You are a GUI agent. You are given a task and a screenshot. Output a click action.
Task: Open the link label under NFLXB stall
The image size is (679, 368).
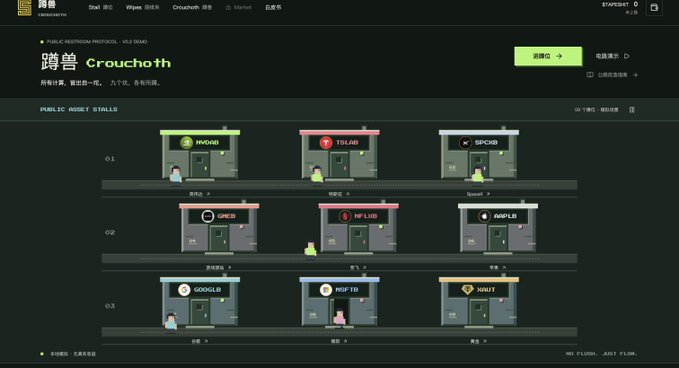[358, 268]
